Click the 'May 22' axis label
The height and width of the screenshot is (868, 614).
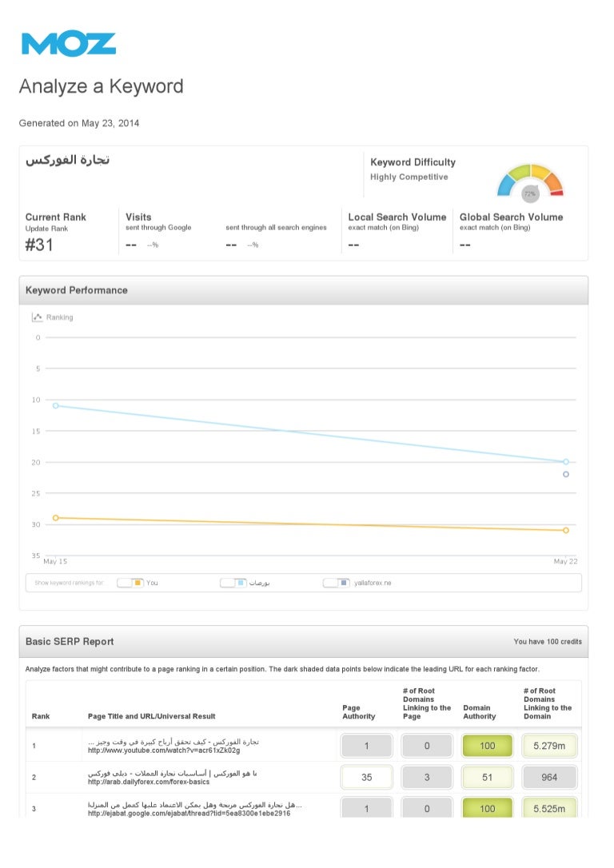click(565, 561)
